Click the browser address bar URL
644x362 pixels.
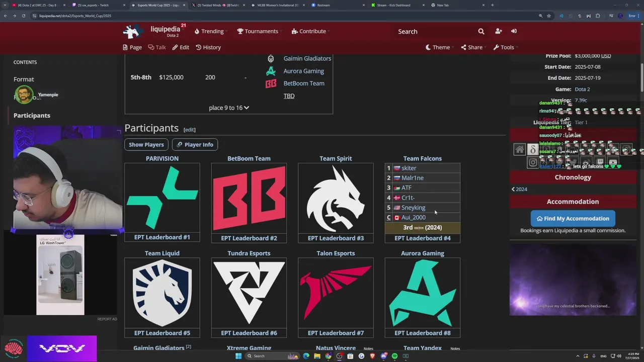(x=75, y=16)
